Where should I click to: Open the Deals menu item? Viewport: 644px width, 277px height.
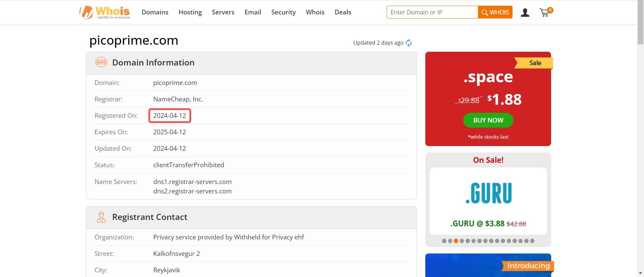[343, 12]
